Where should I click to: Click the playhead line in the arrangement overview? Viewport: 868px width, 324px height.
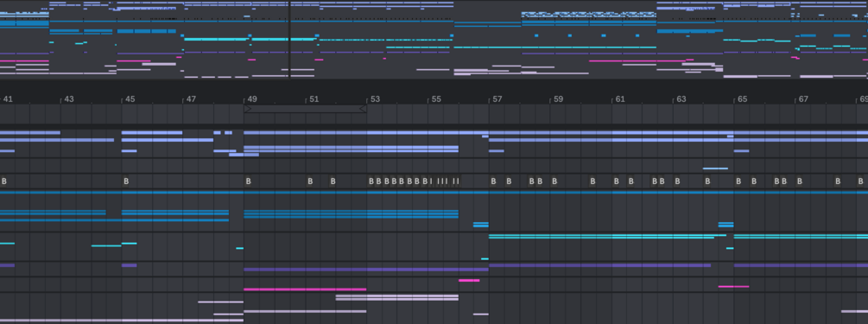tap(289, 39)
